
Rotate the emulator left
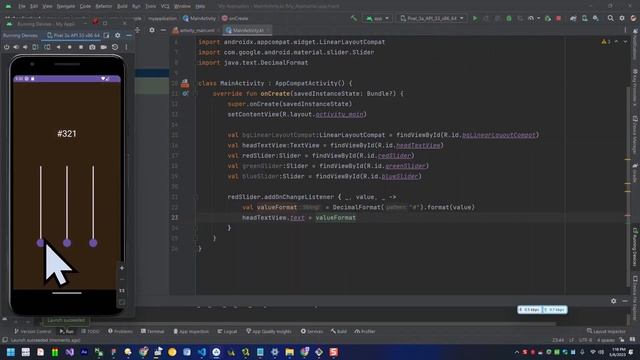pos(35,47)
